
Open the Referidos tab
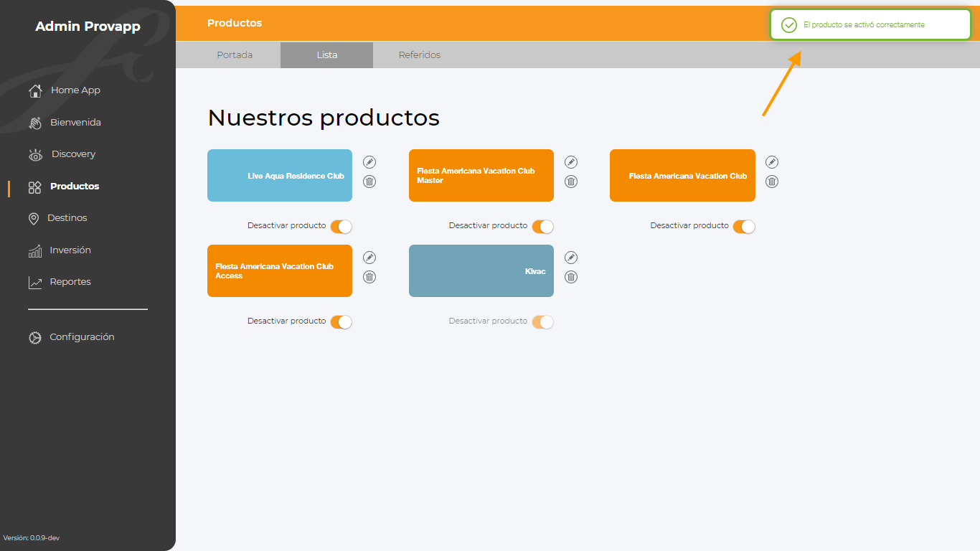420,55
